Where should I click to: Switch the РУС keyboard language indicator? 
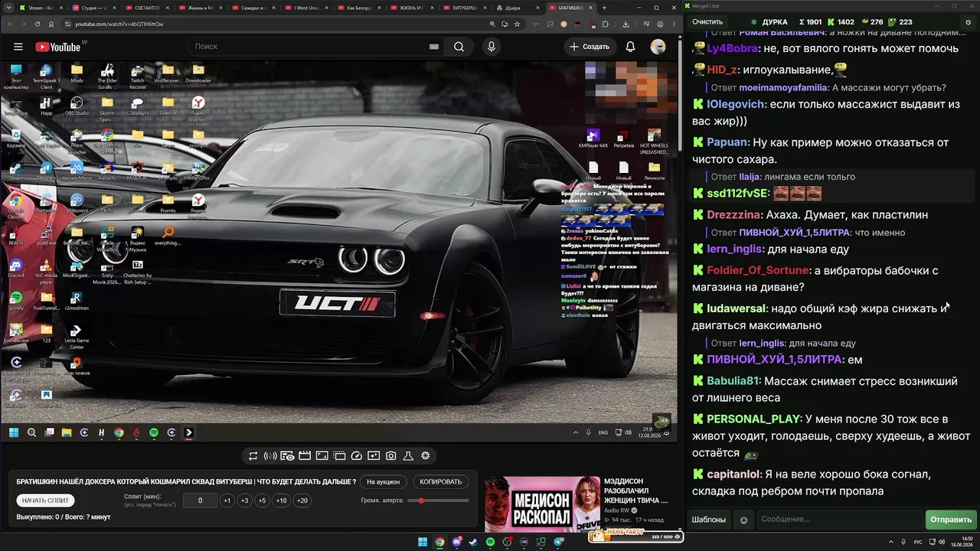tap(918, 543)
